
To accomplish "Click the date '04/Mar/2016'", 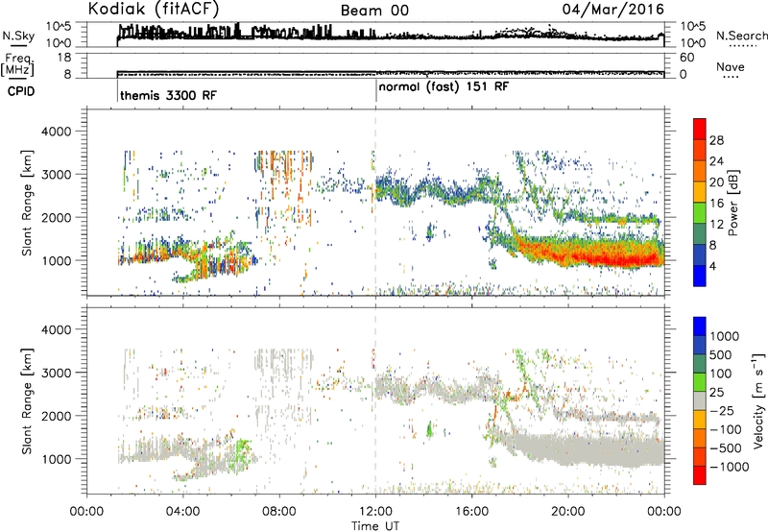I will 613,9.
